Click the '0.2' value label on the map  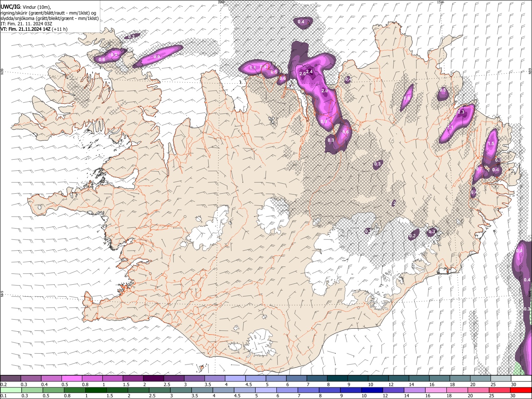412,236
